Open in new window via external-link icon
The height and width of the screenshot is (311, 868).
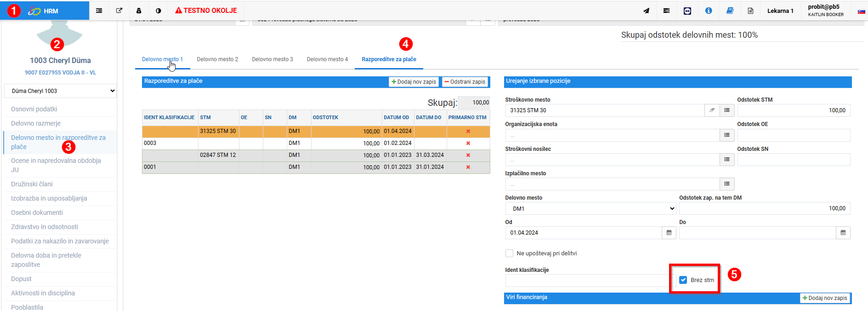click(x=119, y=11)
